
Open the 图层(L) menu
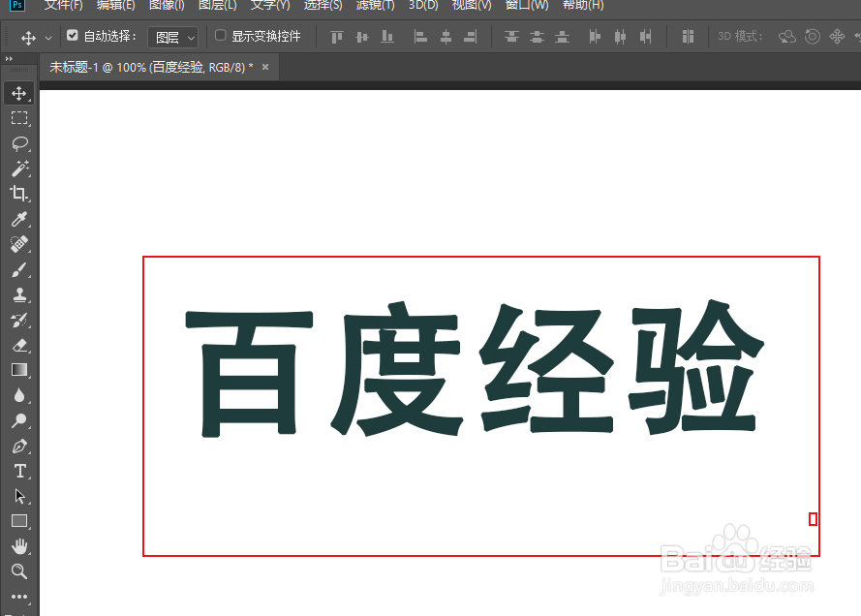tap(218, 5)
